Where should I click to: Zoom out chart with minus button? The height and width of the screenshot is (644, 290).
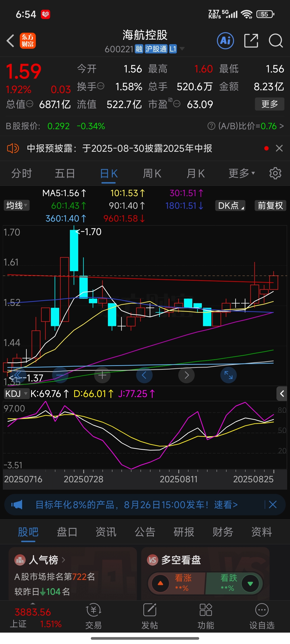click(x=60, y=375)
